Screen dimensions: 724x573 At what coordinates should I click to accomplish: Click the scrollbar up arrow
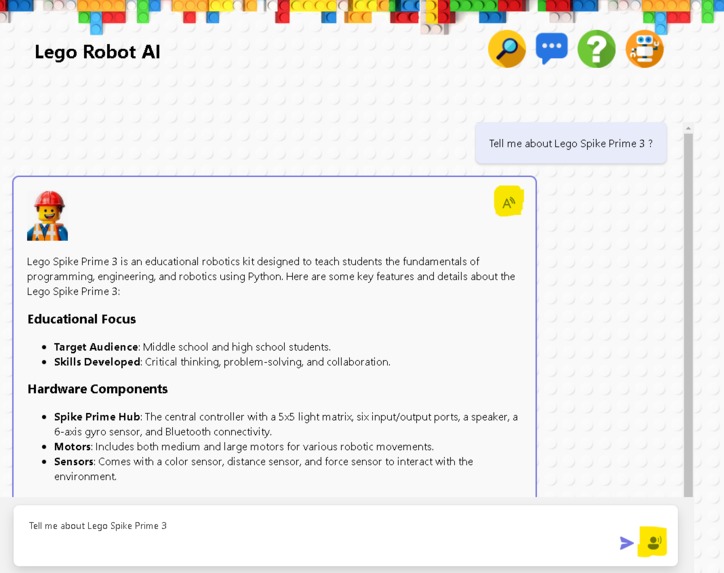[688, 128]
